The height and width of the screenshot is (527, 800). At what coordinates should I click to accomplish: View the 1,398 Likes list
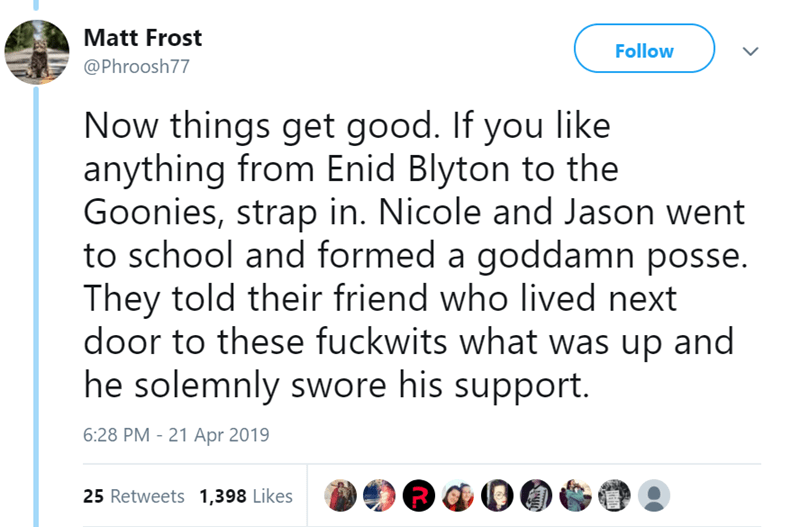[x=246, y=496]
